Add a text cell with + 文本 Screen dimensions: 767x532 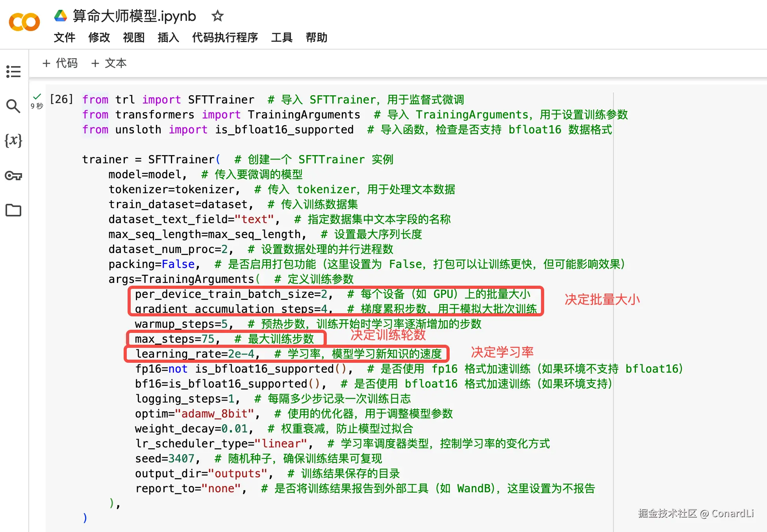point(109,63)
